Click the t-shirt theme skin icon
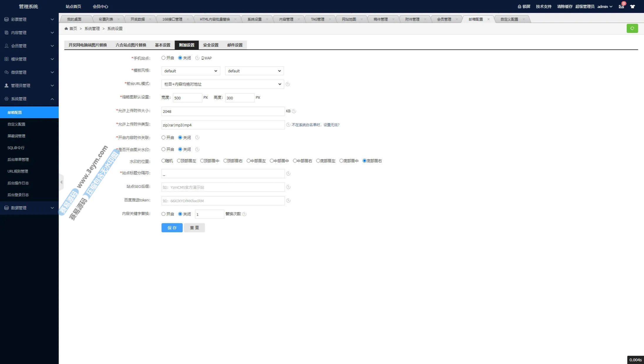This screenshot has width=644, height=364. (633, 6)
